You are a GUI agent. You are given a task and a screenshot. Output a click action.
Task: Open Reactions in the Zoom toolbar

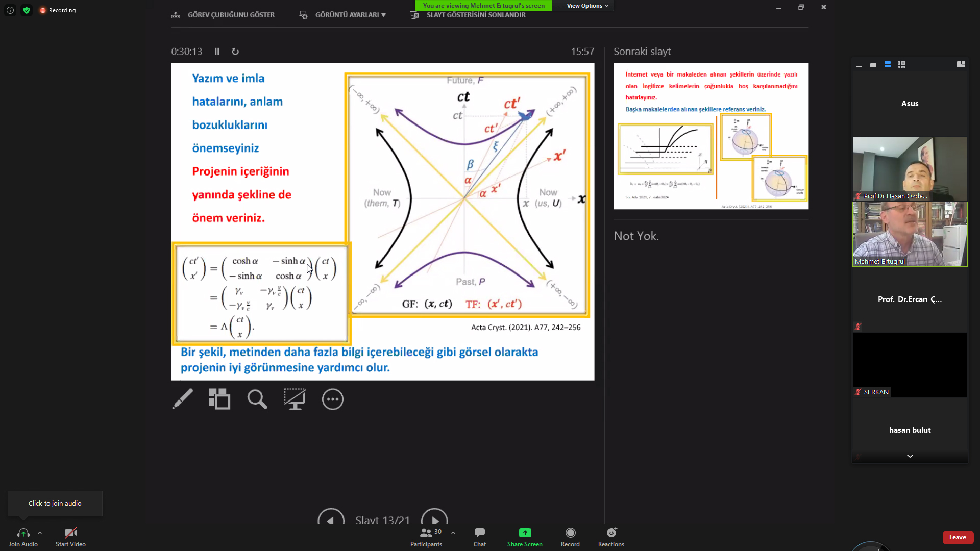point(611,537)
